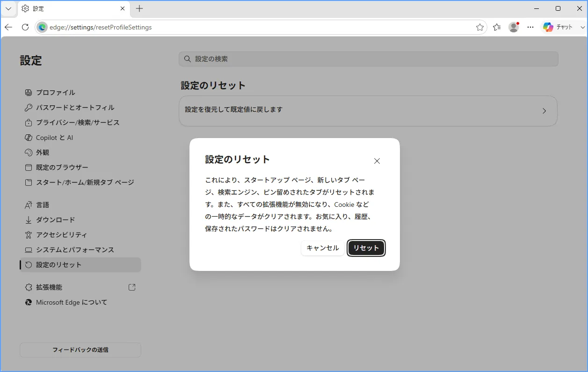This screenshot has width=588, height=372.
Task: Click the フィードバックの送信 button
Action: pyautogui.click(x=80, y=350)
